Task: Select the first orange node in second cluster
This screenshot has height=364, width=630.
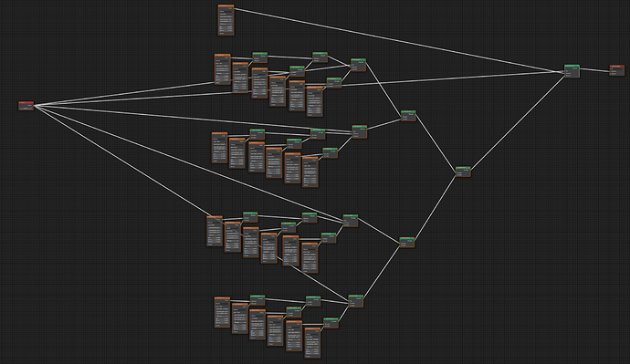Action: pyautogui.click(x=219, y=147)
